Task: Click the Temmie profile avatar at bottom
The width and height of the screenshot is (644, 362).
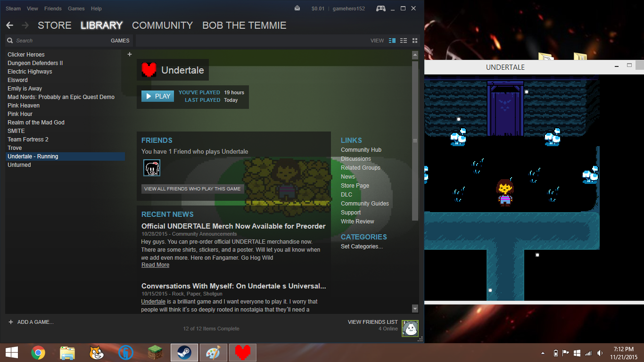Action: (x=410, y=329)
